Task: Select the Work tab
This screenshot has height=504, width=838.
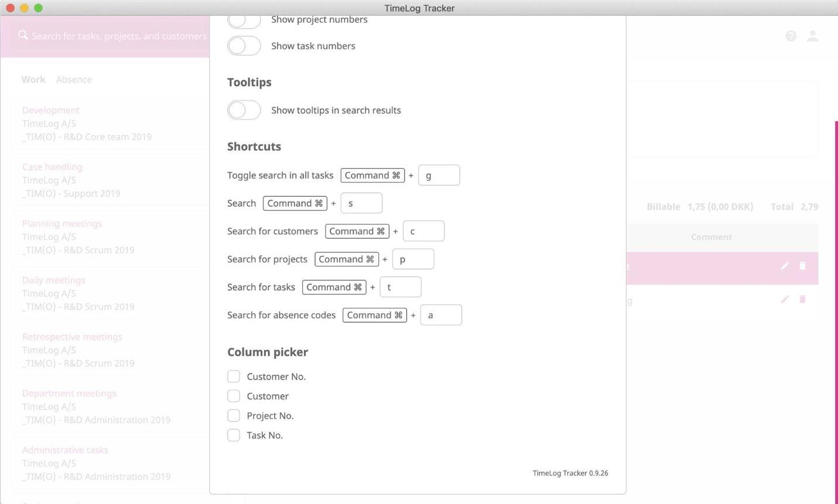Action: point(33,80)
